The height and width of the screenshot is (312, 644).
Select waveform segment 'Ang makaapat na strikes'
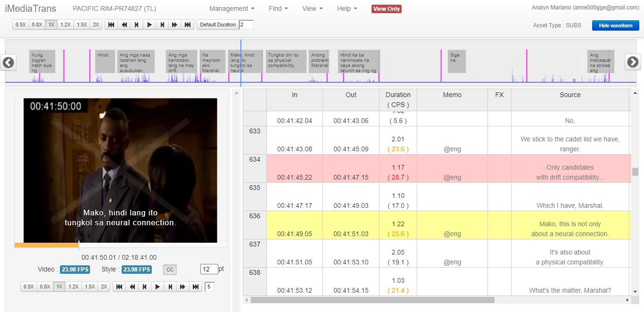(x=601, y=62)
